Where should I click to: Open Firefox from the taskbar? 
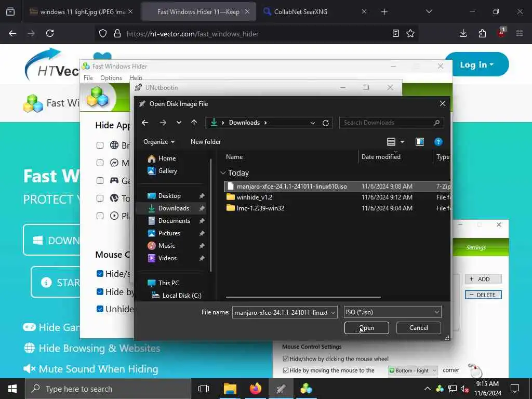[x=256, y=389]
